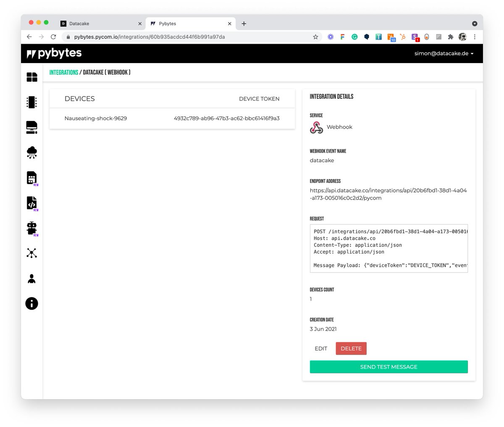Click the red DELETE button
504x427 pixels.
tap(351, 348)
